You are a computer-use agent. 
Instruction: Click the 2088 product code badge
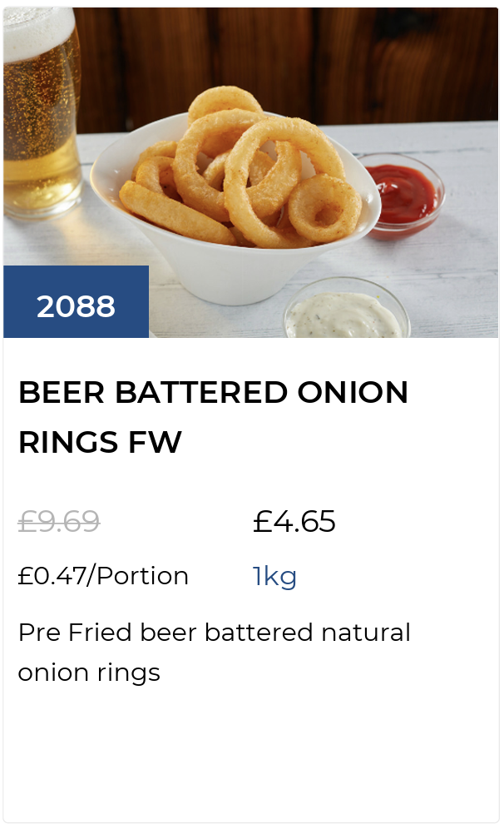click(76, 305)
